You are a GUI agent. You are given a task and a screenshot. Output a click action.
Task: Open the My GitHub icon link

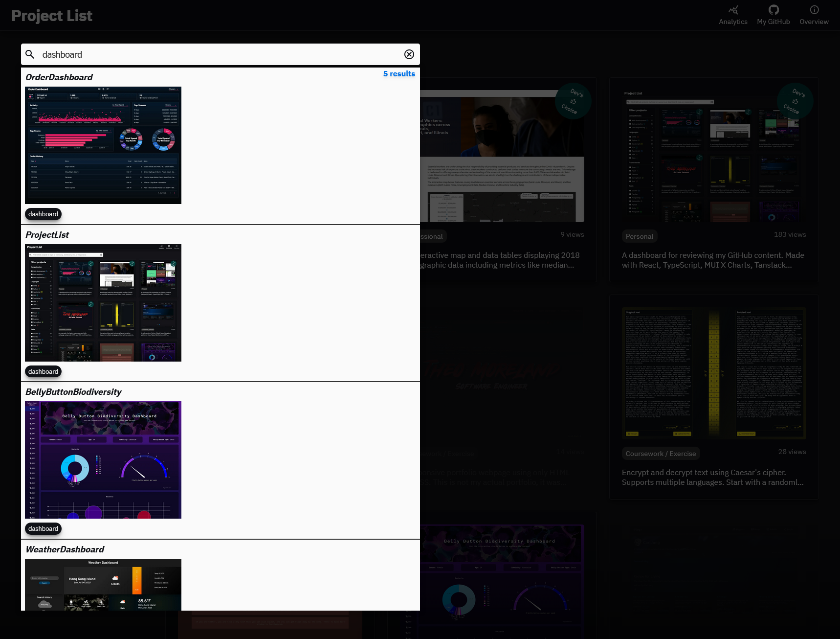click(x=773, y=10)
